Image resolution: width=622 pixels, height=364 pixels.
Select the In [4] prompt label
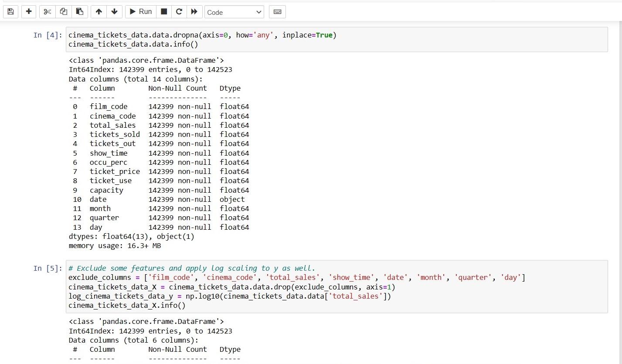coord(48,35)
